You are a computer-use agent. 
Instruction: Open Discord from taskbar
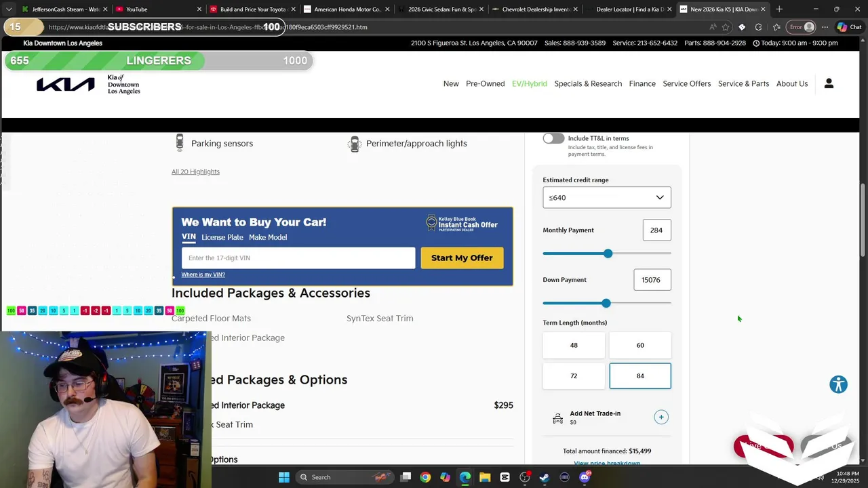coord(585,477)
